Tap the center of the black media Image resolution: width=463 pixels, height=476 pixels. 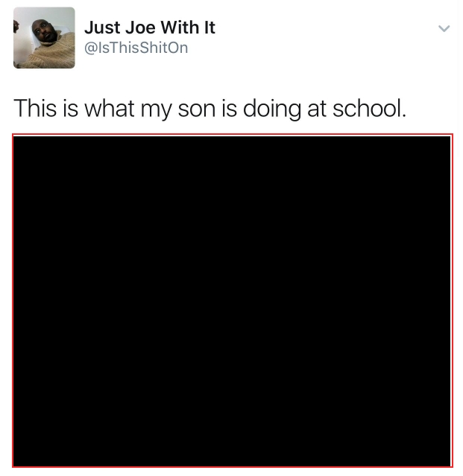[x=233, y=300]
